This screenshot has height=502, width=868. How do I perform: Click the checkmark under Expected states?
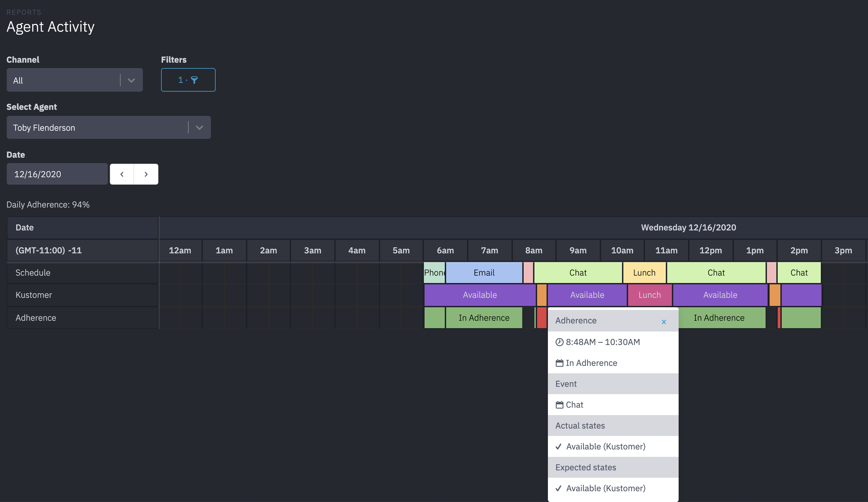558,488
